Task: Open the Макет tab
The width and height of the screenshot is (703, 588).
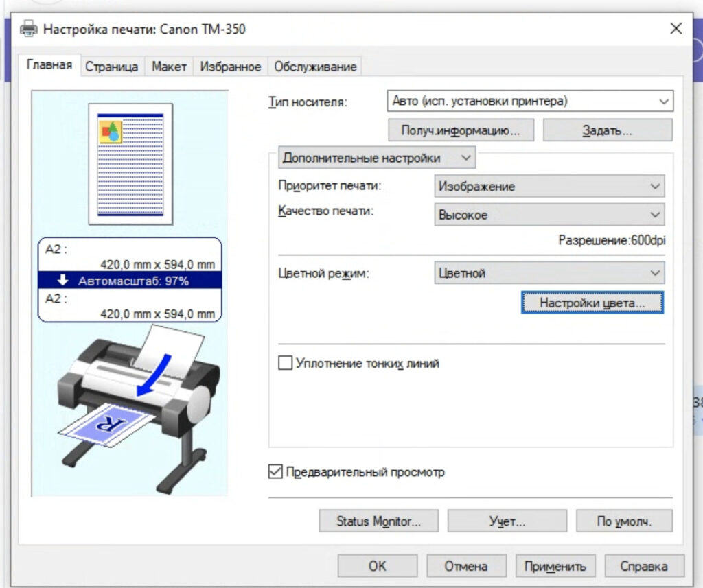Action: (x=169, y=67)
